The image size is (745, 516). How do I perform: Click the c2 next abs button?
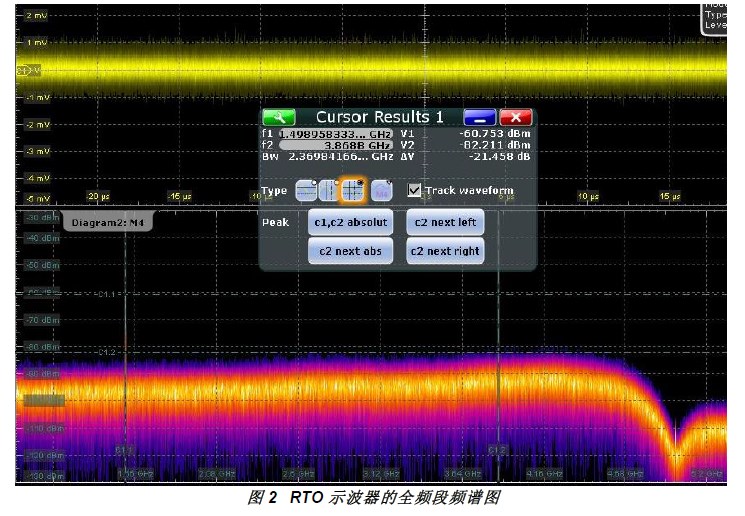click(x=350, y=251)
